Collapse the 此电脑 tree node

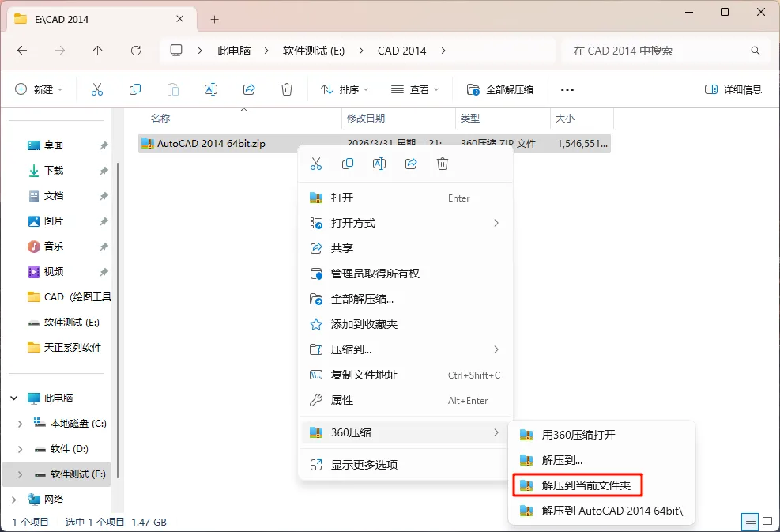coord(14,398)
